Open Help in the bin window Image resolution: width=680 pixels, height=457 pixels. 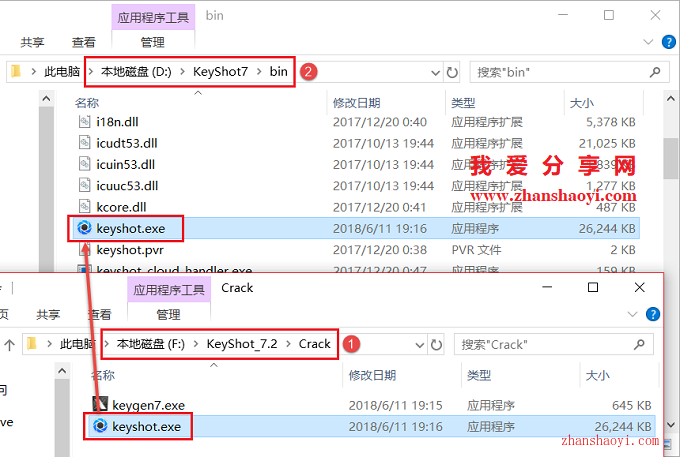click(x=668, y=42)
